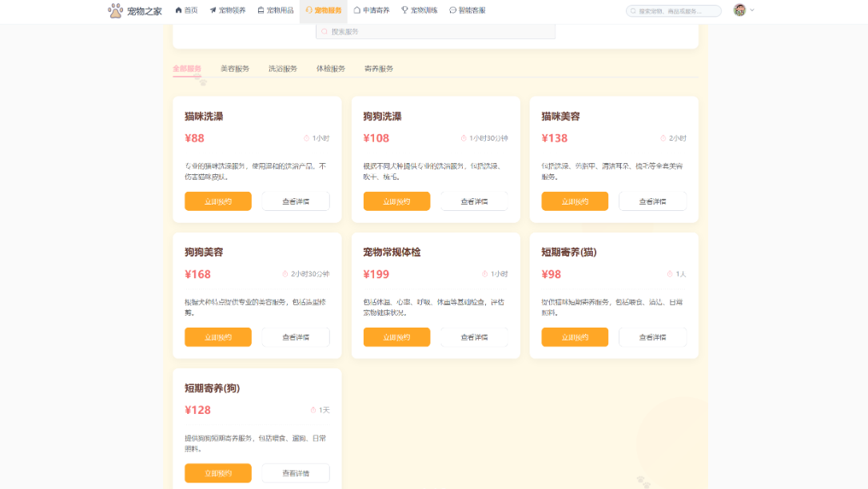Click the ¥98 price
This screenshot has width=868, height=489.
pyautogui.click(x=551, y=274)
